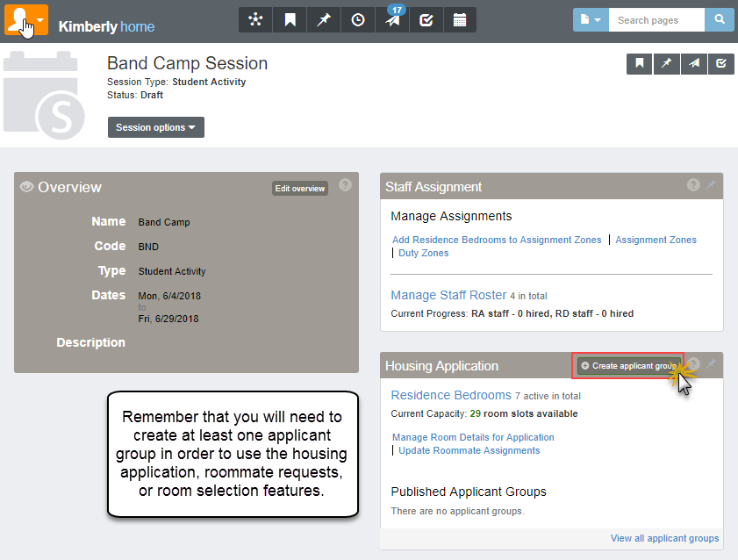738x560 pixels.
Task: Open the tasks checklist icon in toolbar
Action: 426,20
